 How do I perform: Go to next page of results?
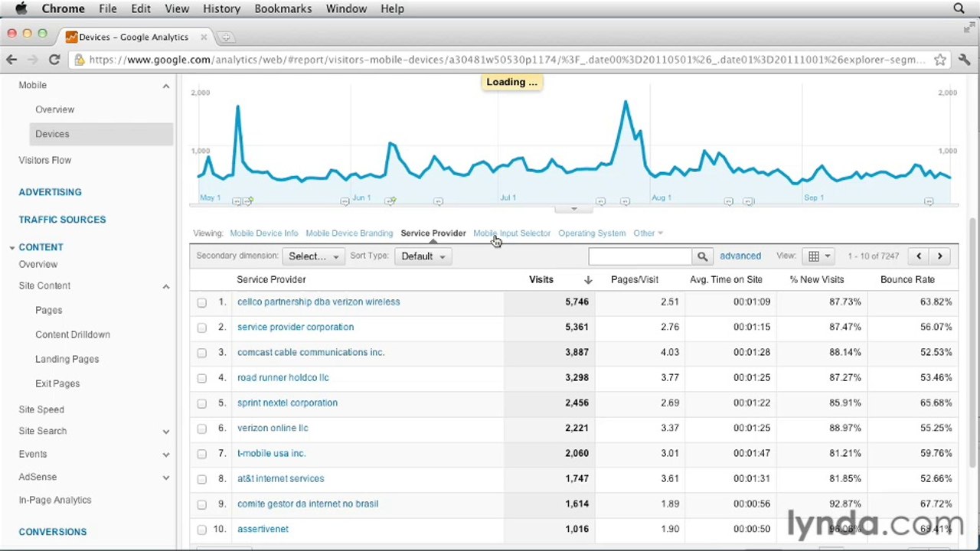tap(939, 256)
